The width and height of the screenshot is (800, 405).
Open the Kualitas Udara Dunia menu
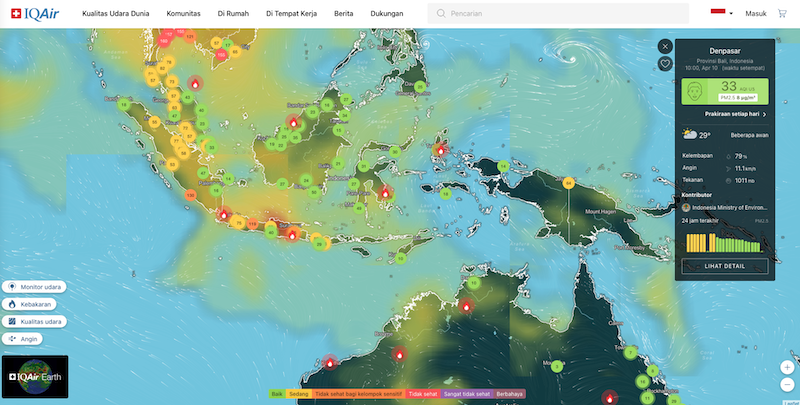tap(116, 14)
